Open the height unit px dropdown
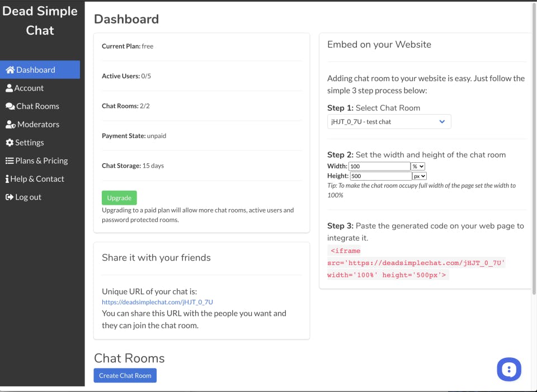The height and width of the screenshot is (392, 537). click(x=419, y=176)
